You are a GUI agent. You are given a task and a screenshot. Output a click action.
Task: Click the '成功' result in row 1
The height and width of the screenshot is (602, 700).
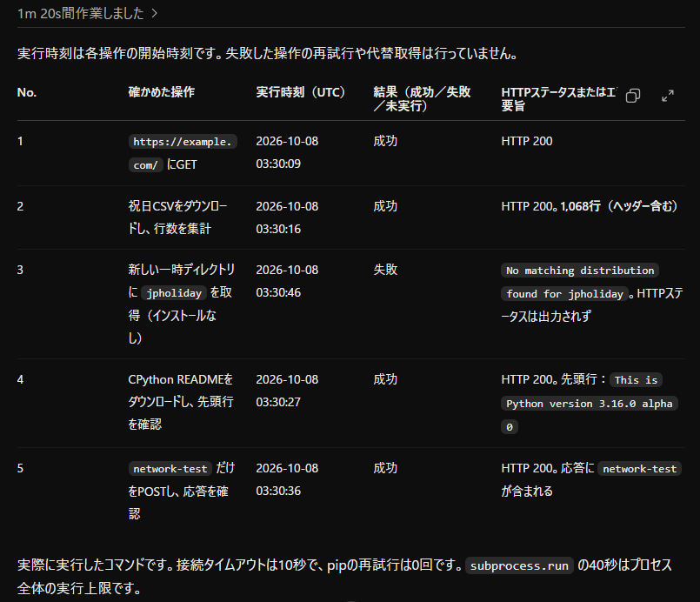tap(385, 141)
